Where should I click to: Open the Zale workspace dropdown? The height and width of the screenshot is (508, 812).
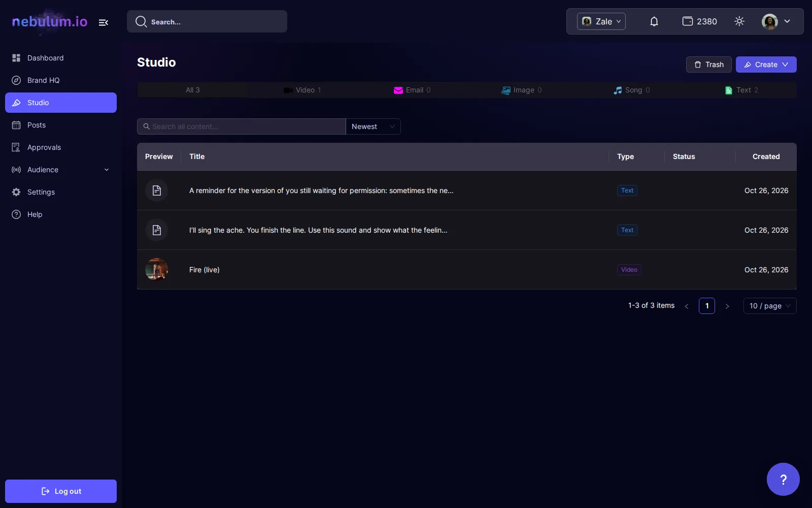(x=601, y=21)
